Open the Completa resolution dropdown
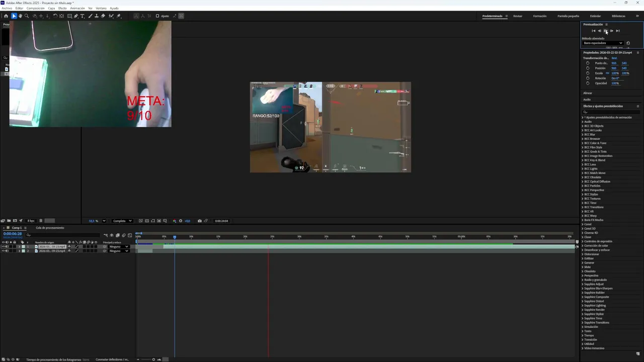 (122, 221)
